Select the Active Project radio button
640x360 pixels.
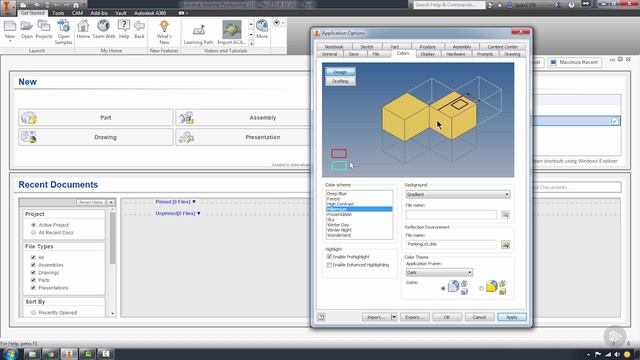click(x=33, y=225)
